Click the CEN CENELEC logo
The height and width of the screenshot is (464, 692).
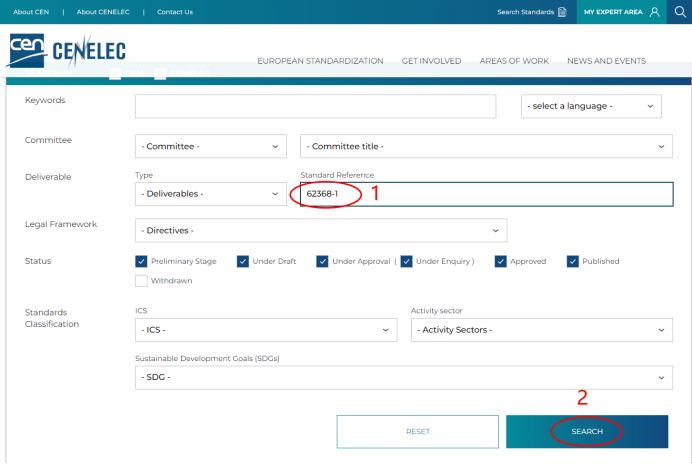pyautogui.click(x=66, y=50)
